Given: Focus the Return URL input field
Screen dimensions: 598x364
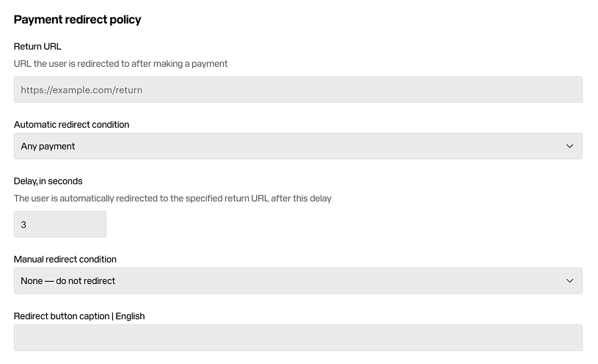Looking at the screenshot, I should (298, 90).
